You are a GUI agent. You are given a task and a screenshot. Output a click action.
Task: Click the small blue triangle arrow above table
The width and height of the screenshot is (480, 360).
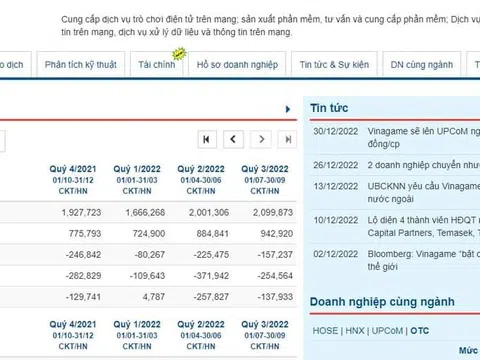(x=288, y=109)
